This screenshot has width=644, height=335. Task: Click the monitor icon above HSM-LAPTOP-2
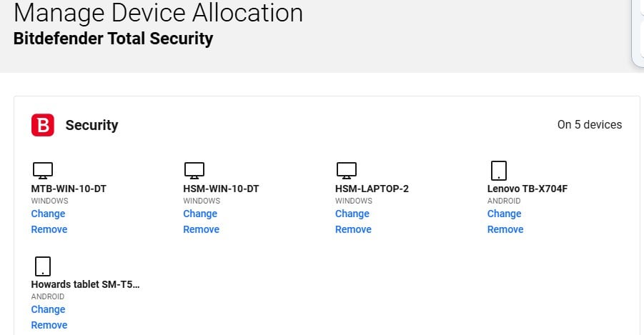pos(347,170)
